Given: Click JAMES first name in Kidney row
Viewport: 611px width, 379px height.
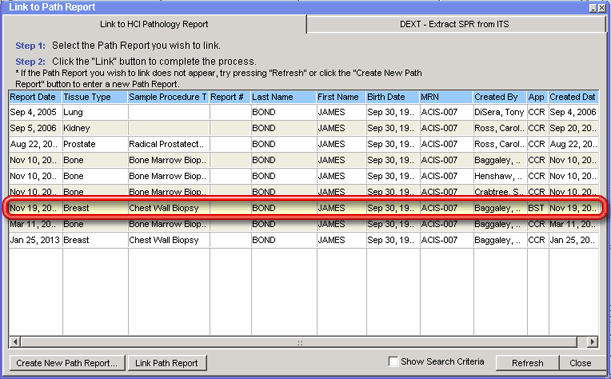Looking at the screenshot, I should pos(341,128).
